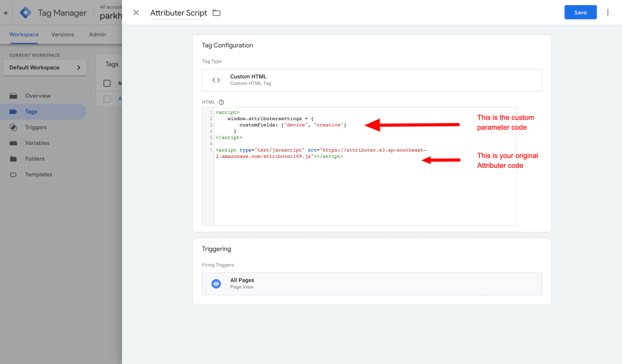Click the Overview briefcase icon
The height and width of the screenshot is (364, 622).
pos(13,96)
